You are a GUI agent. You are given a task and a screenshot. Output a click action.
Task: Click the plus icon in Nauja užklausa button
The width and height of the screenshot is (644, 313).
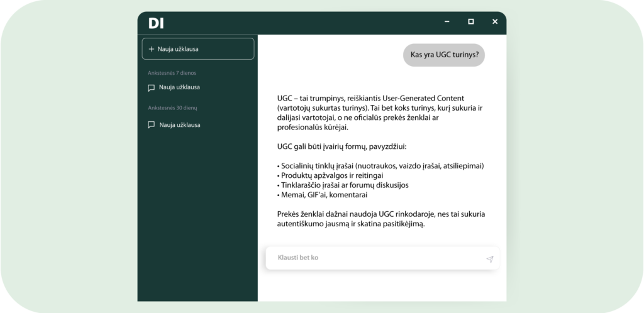click(x=151, y=49)
